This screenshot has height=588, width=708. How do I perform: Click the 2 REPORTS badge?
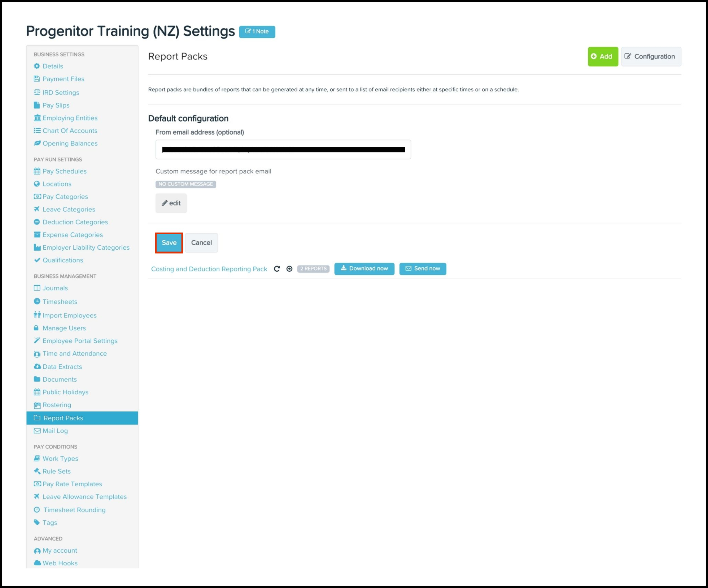pos(313,269)
